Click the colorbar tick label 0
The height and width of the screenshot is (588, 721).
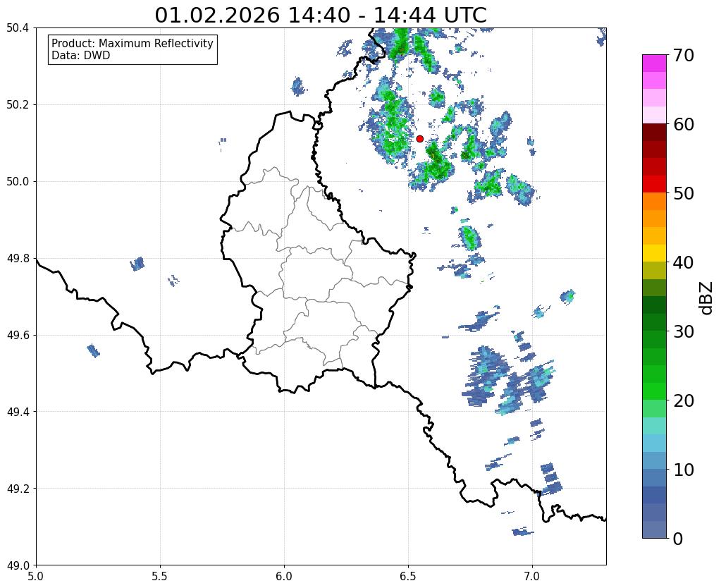tap(678, 539)
